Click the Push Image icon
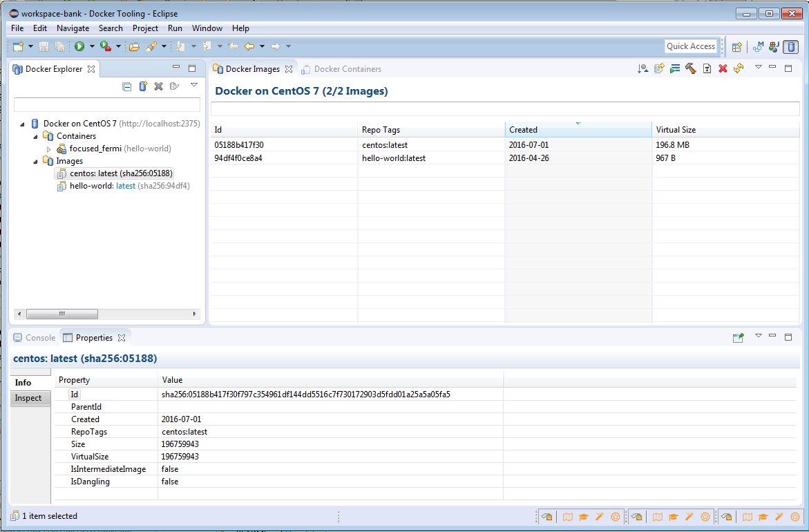Image resolution: width=809 pixels, height=532 pixels. tap(659, 68)
